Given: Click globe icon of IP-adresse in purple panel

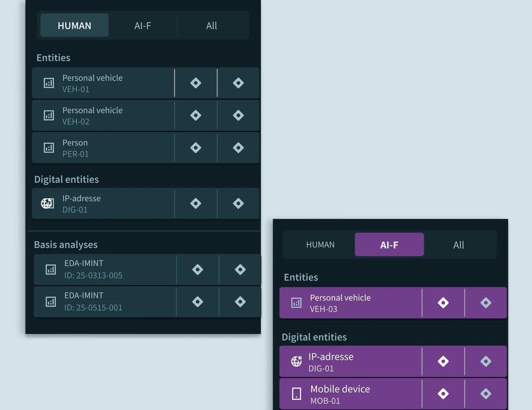Looking at the screenshot, I should 296,361.
